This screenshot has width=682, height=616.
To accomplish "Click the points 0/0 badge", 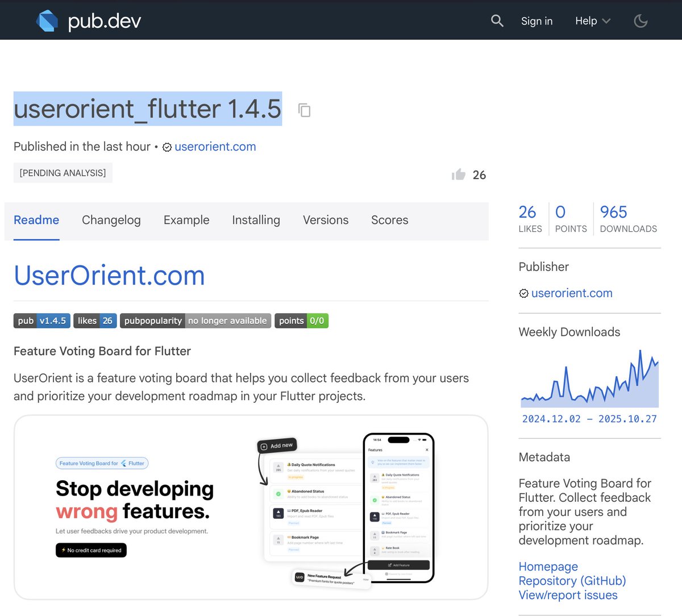I will click(x=301, y=321).
